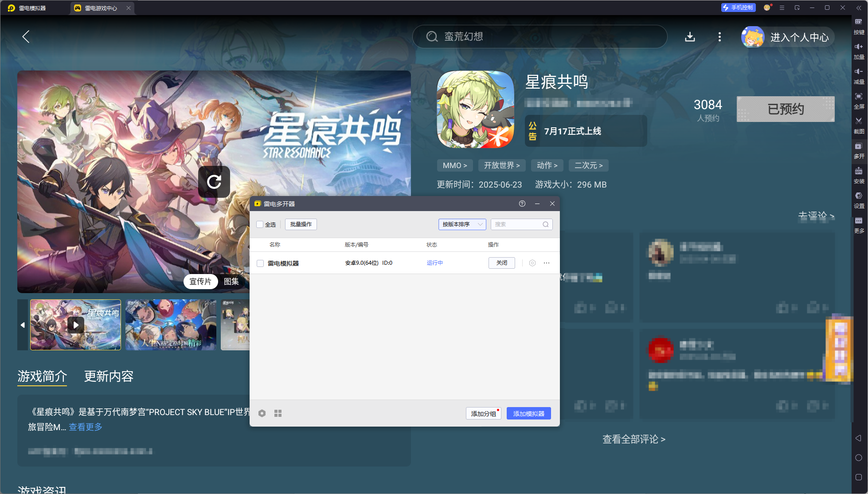The image size is (868, 494).
Task: Increase volume with 加量 sidebar icon
Action: pos(859,51)
